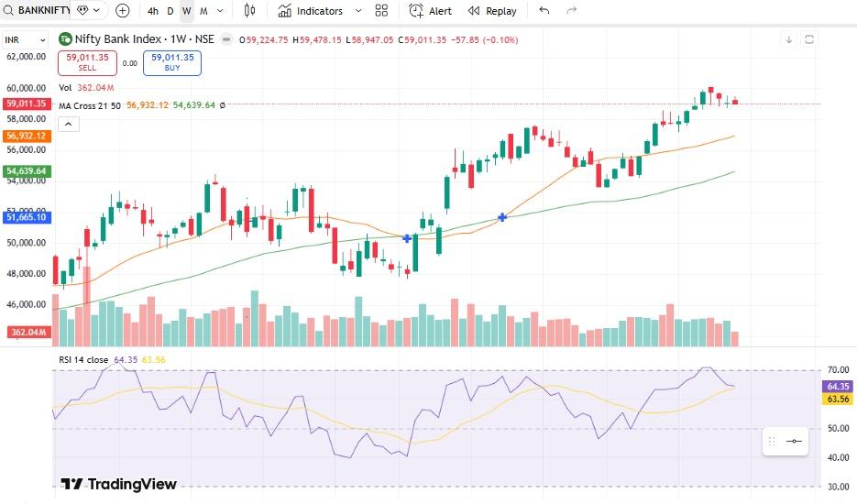Click the fullscreen brackets icon at chart top right
This screenshot has width=857, height=504.
[x=809, y=39]
